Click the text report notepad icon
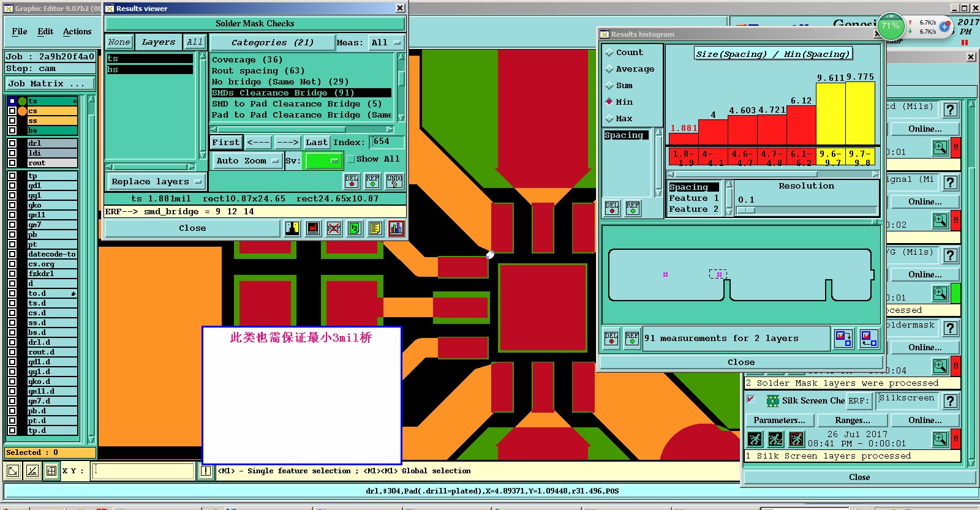The width and height of the screenshot is (980, 510). [375, 228]
